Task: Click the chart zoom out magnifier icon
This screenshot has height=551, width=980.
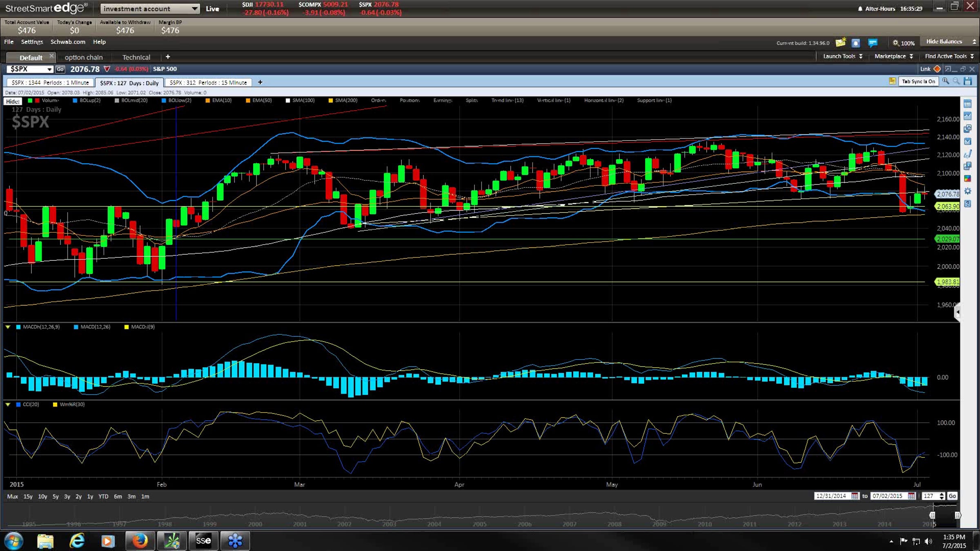Action: pos(956,81)
